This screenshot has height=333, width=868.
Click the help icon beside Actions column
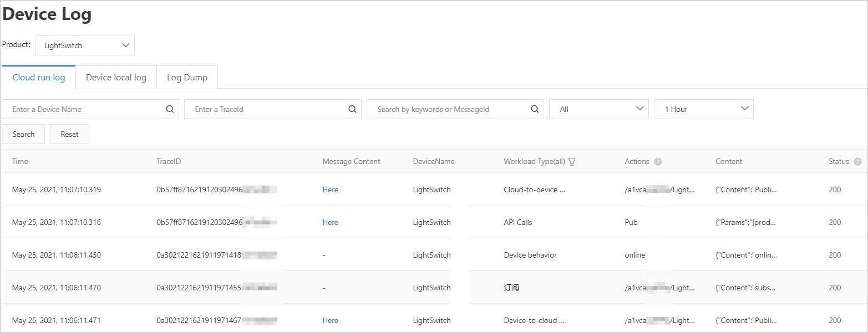click(x=658, y=161)
